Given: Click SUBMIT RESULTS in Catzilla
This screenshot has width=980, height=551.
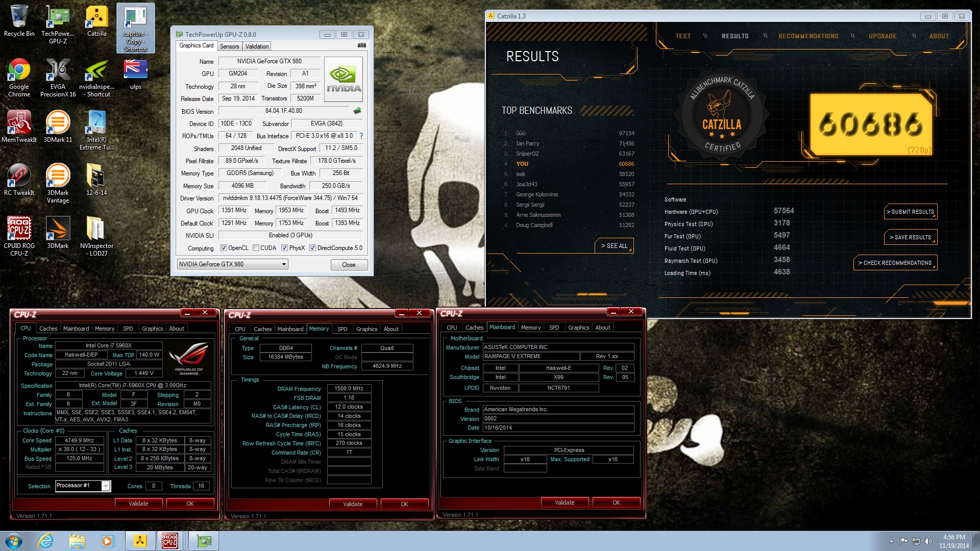Looking at the screenshot, I should coord(910,212).
